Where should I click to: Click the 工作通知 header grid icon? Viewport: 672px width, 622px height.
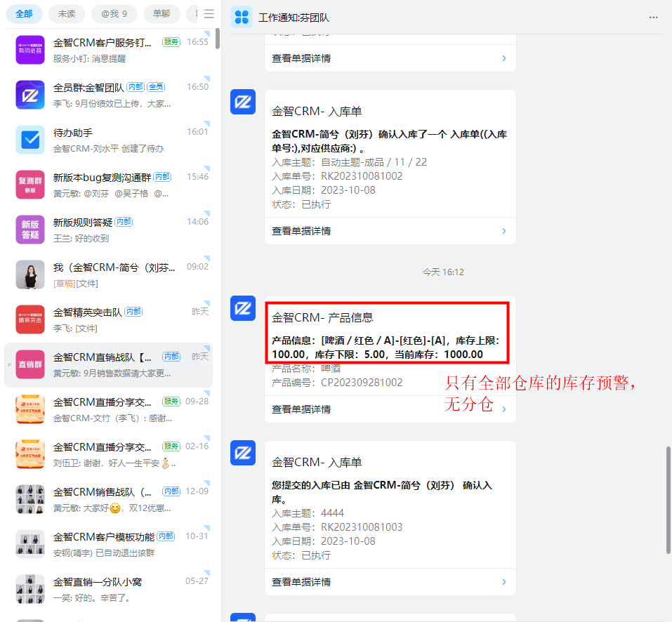click(x=242, y=18)
